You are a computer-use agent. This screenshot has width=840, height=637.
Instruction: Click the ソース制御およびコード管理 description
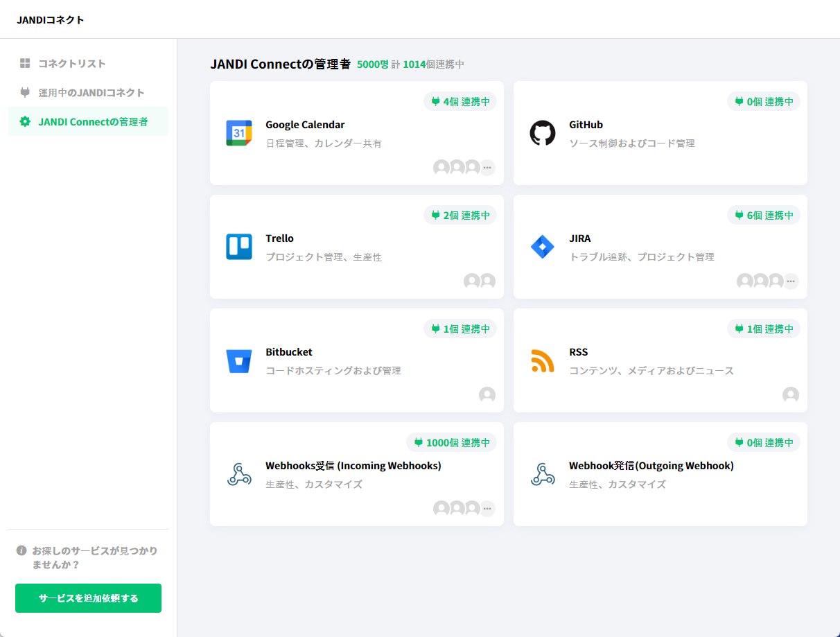click(x=632, y=143)
